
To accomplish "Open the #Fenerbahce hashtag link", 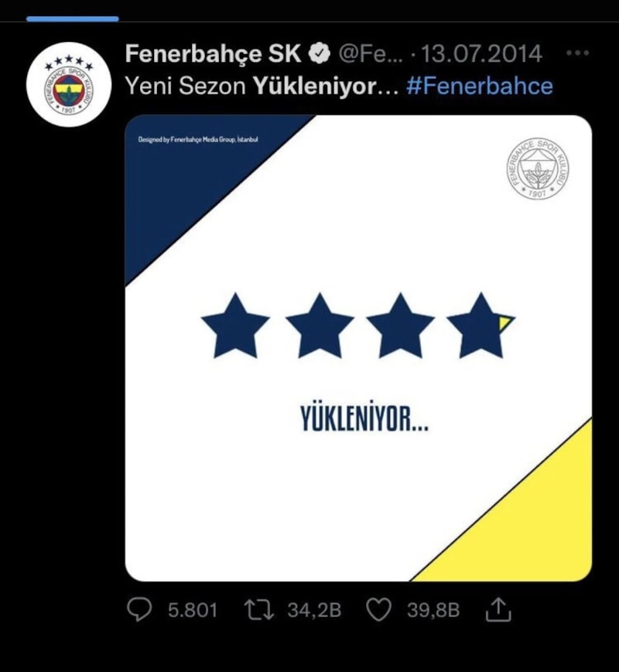I will coord(480,86).
